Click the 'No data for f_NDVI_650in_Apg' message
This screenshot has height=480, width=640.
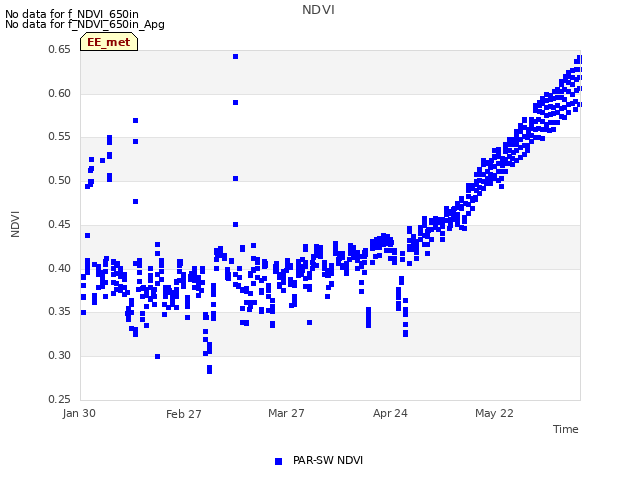point(85,24)
